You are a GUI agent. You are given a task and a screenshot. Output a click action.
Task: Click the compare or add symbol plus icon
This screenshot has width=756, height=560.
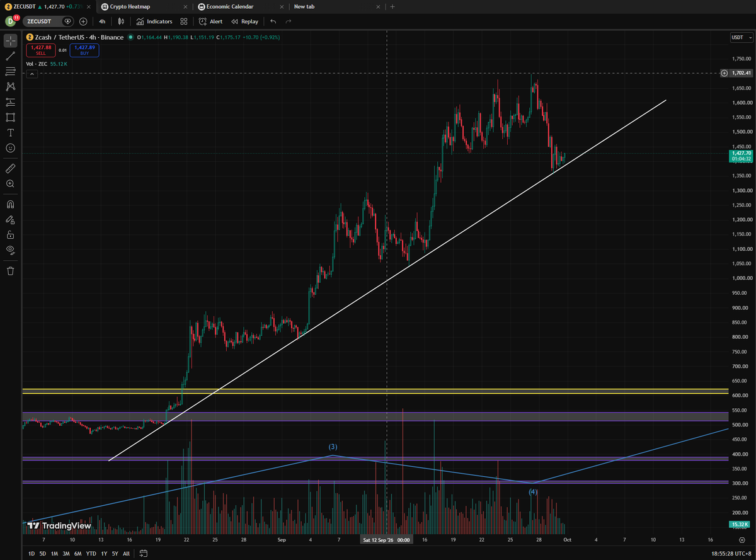(x=83, y=21)
